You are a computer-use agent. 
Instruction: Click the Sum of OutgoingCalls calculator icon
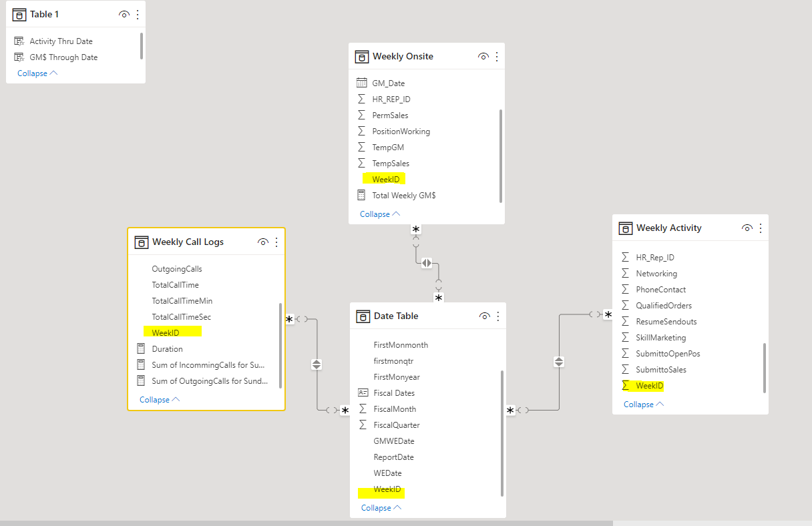pos(141,381)
